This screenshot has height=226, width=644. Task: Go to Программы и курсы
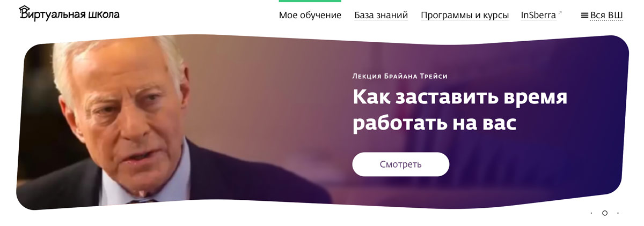tap(465, 16)
